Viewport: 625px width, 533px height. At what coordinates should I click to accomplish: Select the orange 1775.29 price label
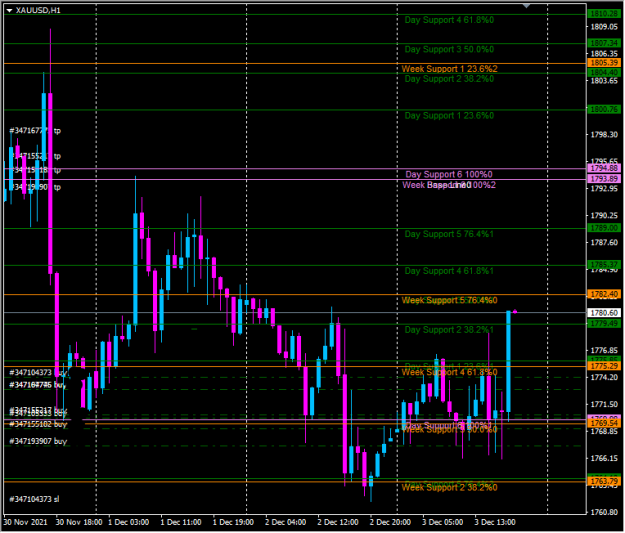click(x=604, y=366)
